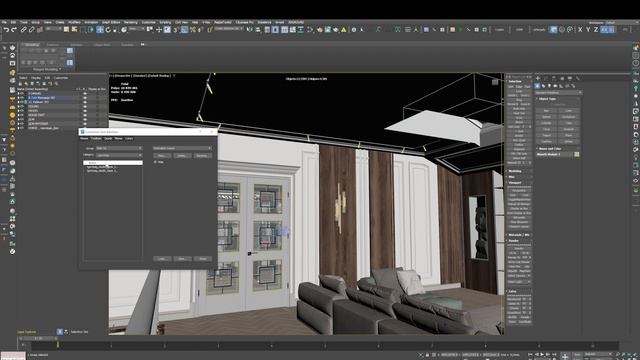Click the yellow warning triangle toolbar icon
640x360 pixels.
point(344,29)
